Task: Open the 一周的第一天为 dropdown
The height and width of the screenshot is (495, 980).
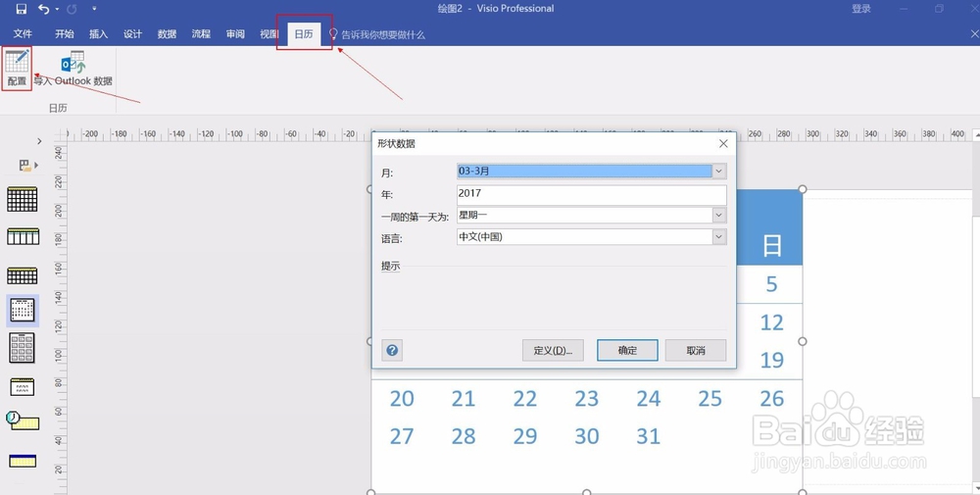Action: [718, 215]
